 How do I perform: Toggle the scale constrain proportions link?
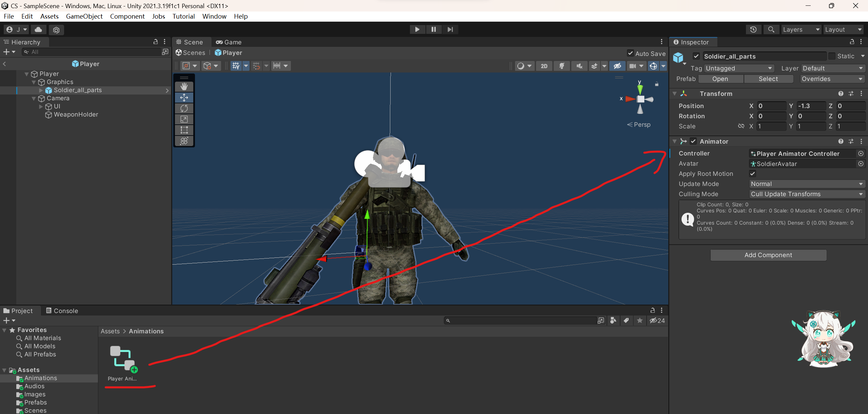[x=741, y=126]
